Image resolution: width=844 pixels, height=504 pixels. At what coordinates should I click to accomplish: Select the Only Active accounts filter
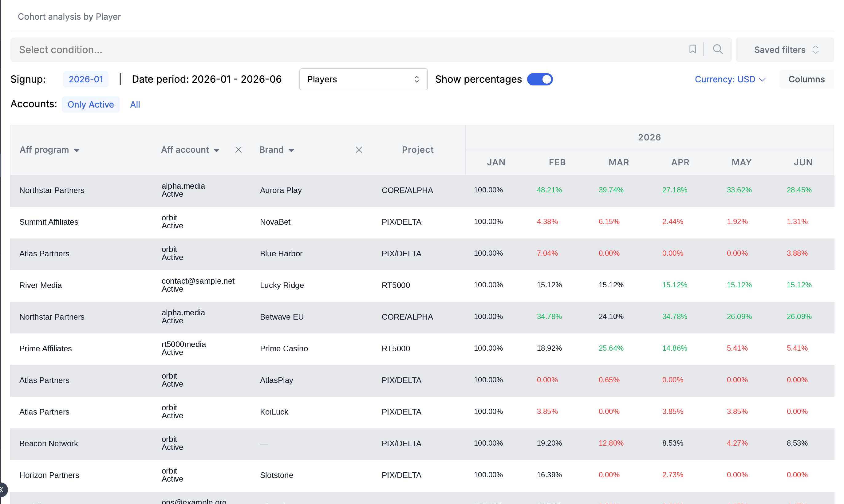point(91,104)
